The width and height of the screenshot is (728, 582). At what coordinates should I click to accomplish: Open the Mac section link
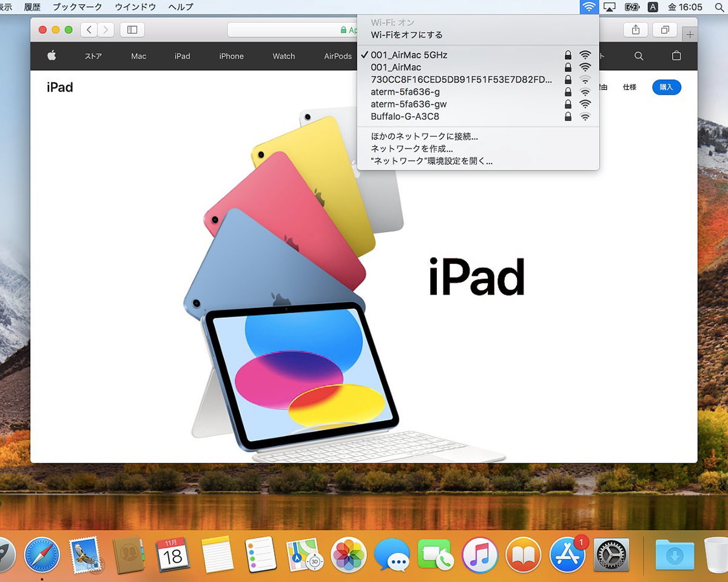click(x=139, y=56)
